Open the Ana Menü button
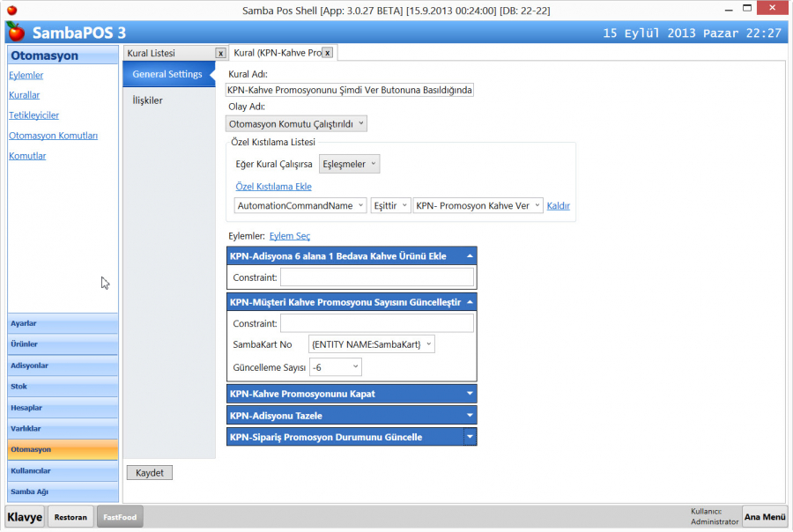793x532 pixels. pyautogui.click(x=764, y=517)
